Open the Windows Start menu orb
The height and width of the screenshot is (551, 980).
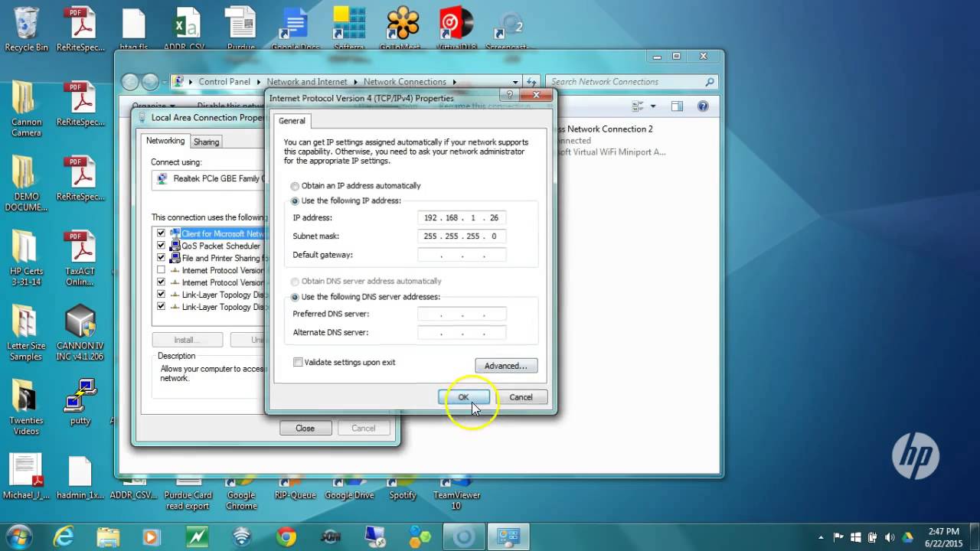(18, 536)
